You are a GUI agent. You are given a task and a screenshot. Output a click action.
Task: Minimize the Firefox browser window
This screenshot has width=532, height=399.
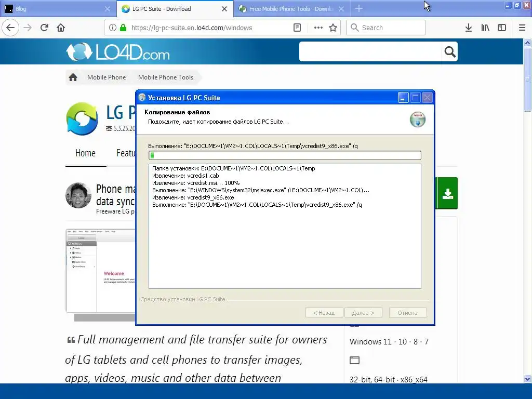(507, 5)
